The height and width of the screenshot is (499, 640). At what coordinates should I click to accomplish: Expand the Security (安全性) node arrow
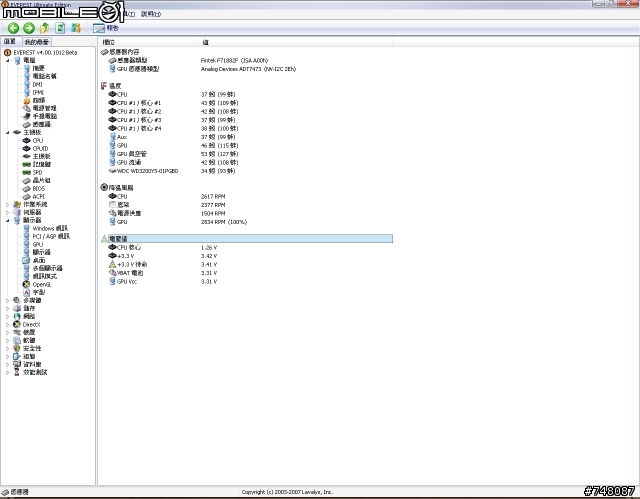pos(7,348)
